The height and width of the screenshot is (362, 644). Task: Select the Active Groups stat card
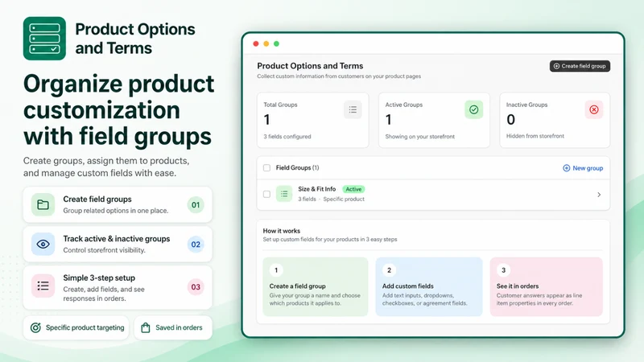(x=434, y=120)
